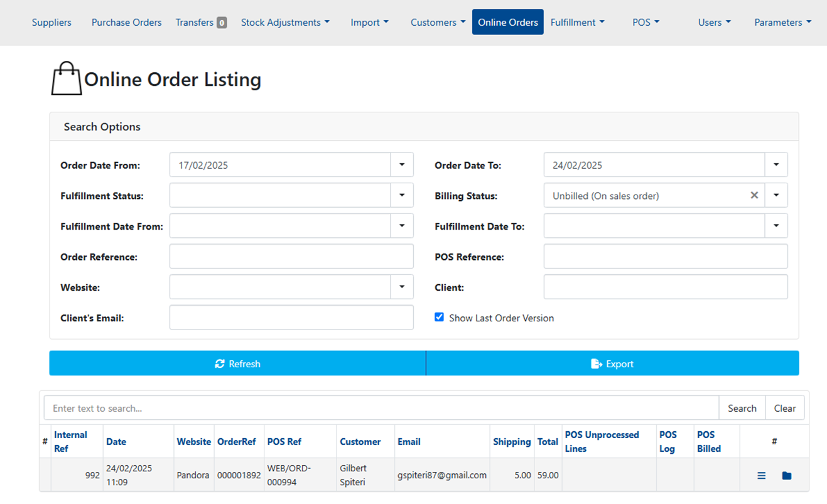Viewport: 827px width, 504px height.
Task: Go to Purchase Orders
Action: 126,22
